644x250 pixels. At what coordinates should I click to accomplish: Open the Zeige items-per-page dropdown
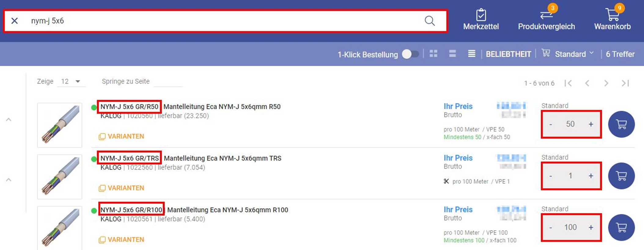71,81
